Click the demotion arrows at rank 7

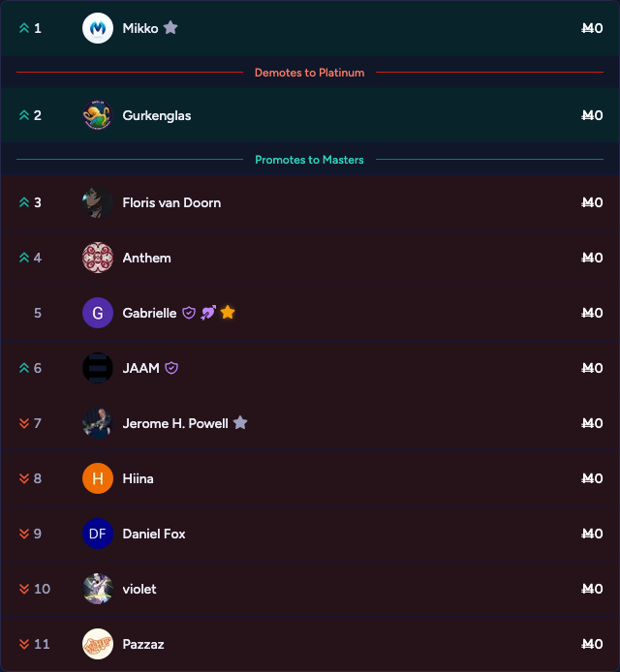[24, 423]
